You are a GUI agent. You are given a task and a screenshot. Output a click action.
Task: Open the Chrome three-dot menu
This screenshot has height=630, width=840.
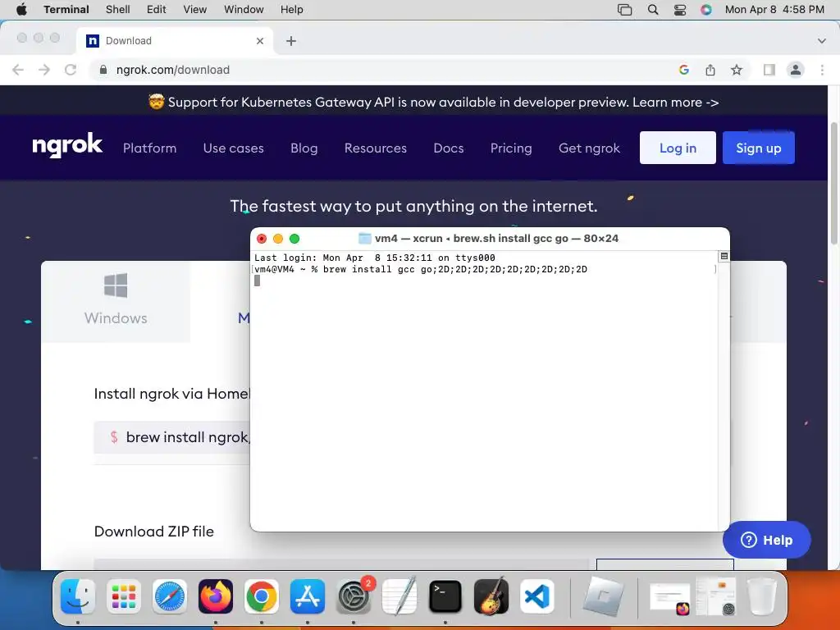[x=822, y=70]
